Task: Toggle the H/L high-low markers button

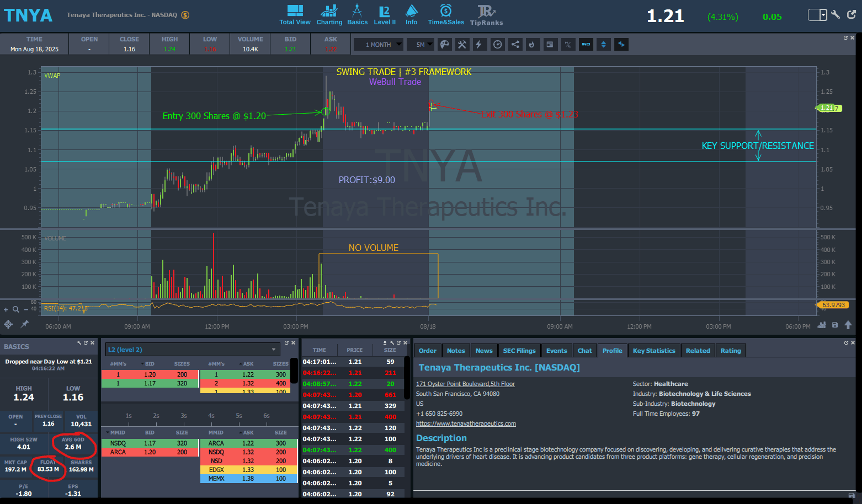Action: 567,45
